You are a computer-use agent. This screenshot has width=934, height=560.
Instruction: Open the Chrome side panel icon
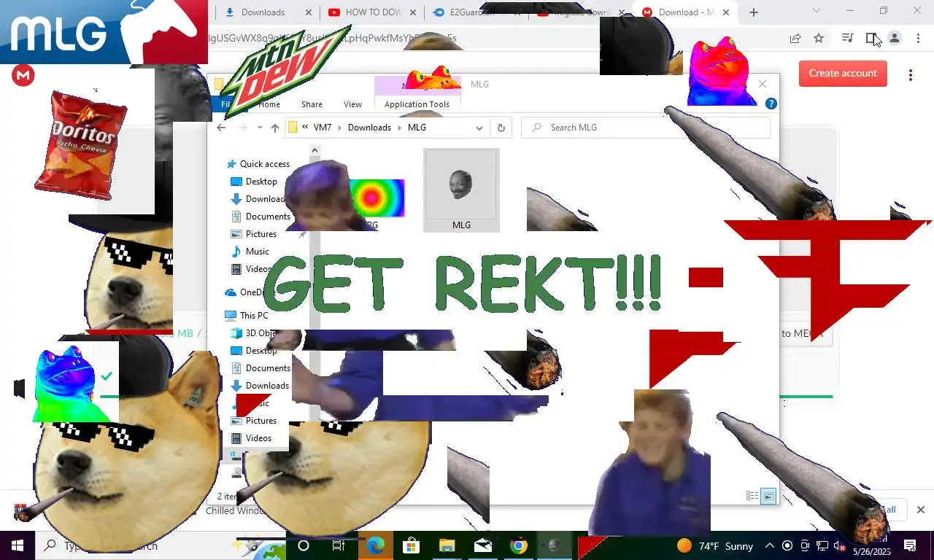872,38
